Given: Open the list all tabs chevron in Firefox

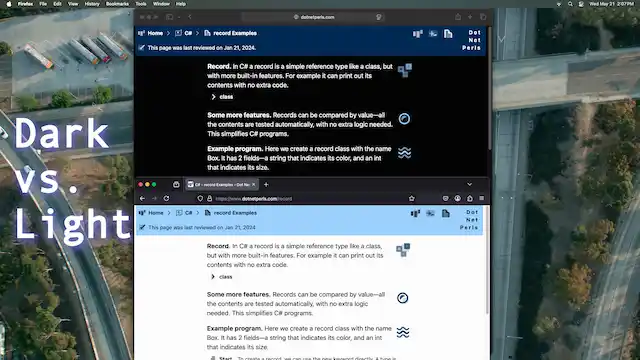Looking at the screenshot, I should pyautogui.click(x=469, y=184).
